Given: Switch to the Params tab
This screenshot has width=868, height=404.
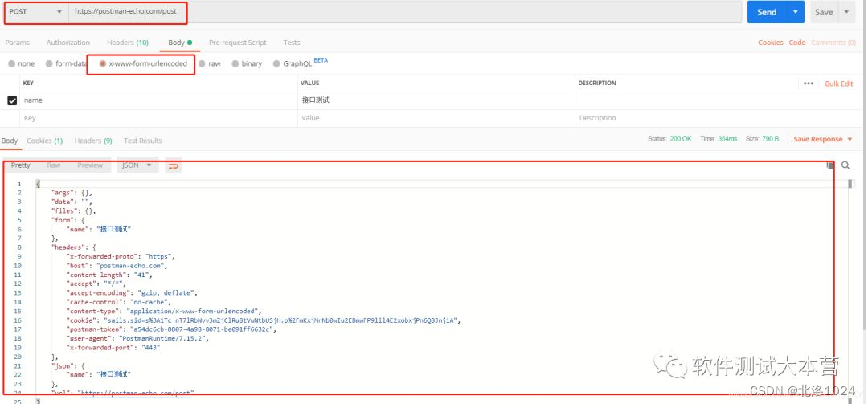Looking at the screenshot, I should coord(17,43).
